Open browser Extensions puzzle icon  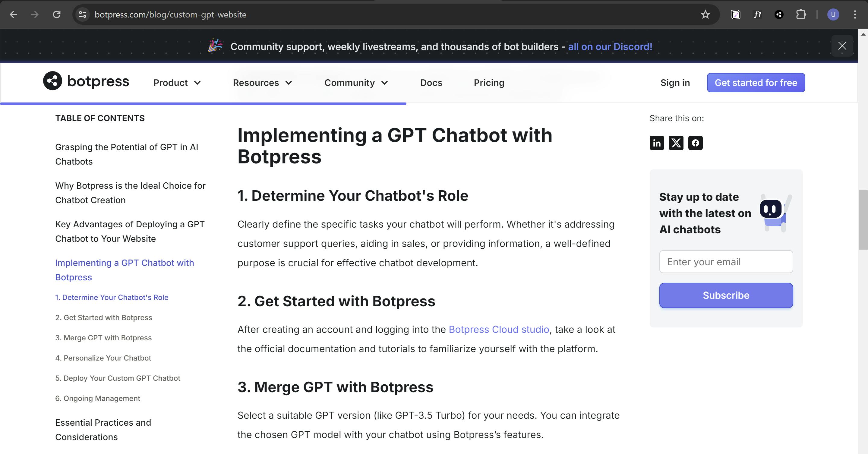pyautogui.click(x=800, y=14)
